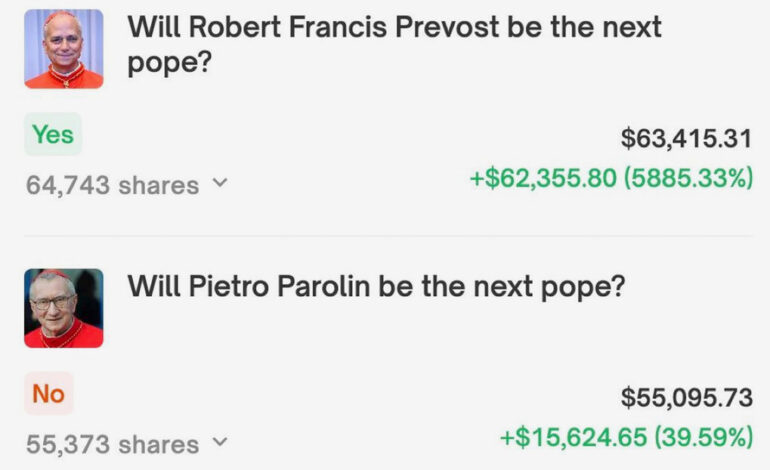Click the +$15,624.65 profit amount

click(x=574, y=437)
